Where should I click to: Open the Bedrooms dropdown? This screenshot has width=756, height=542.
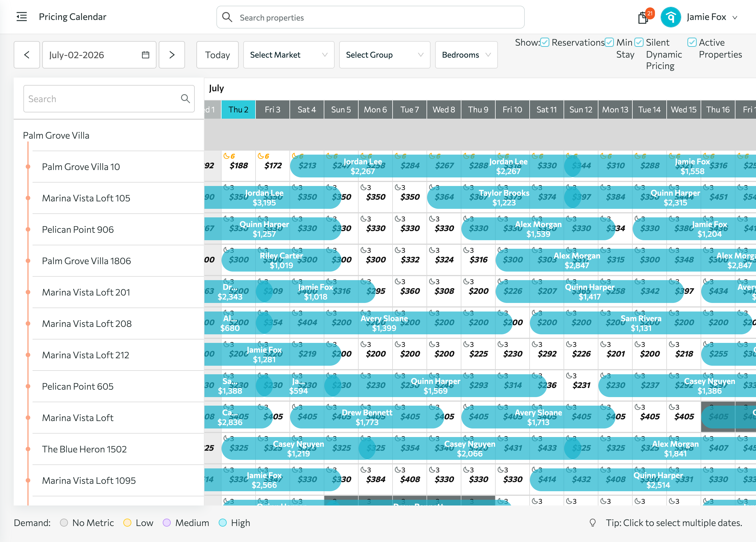click(x=466, y=55)
